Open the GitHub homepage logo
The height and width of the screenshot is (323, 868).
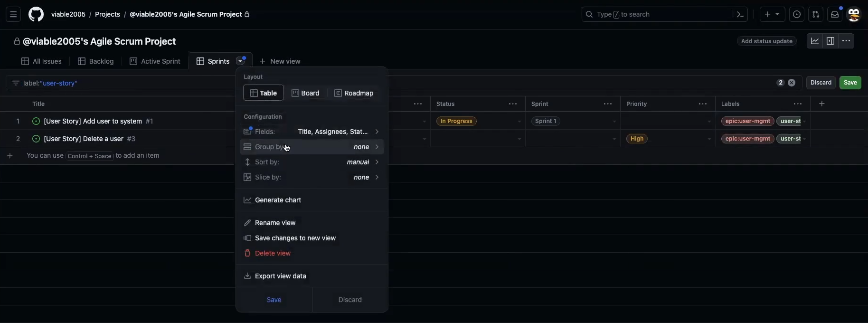tap(36, 14)
